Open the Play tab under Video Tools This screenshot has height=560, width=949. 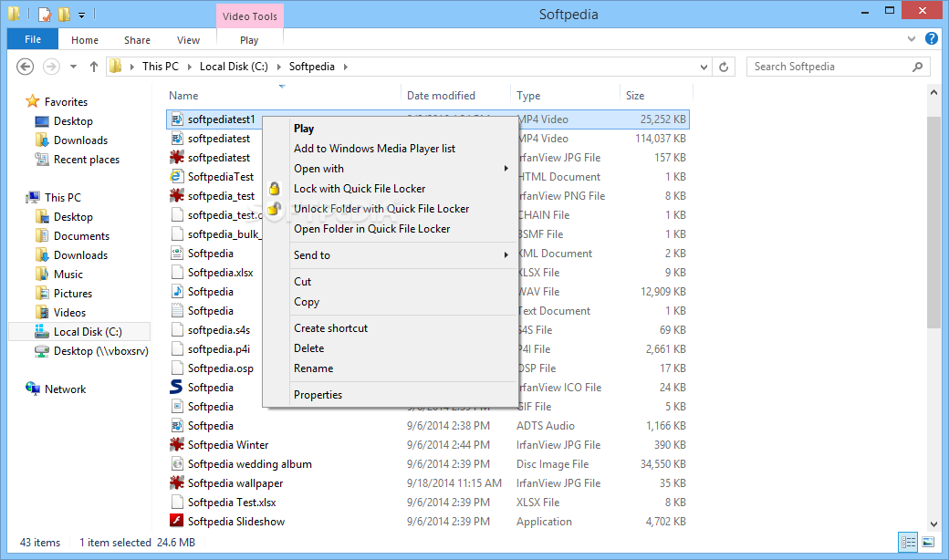pos(249,40)
